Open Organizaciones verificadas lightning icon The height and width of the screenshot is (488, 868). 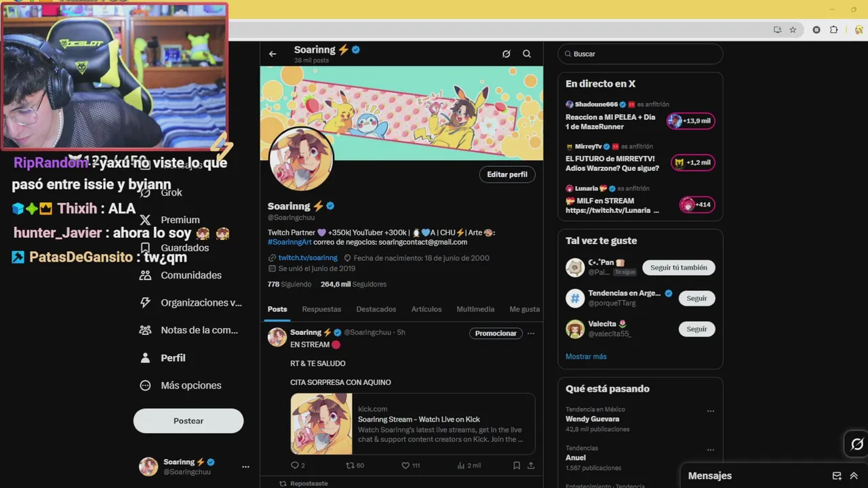145,302
